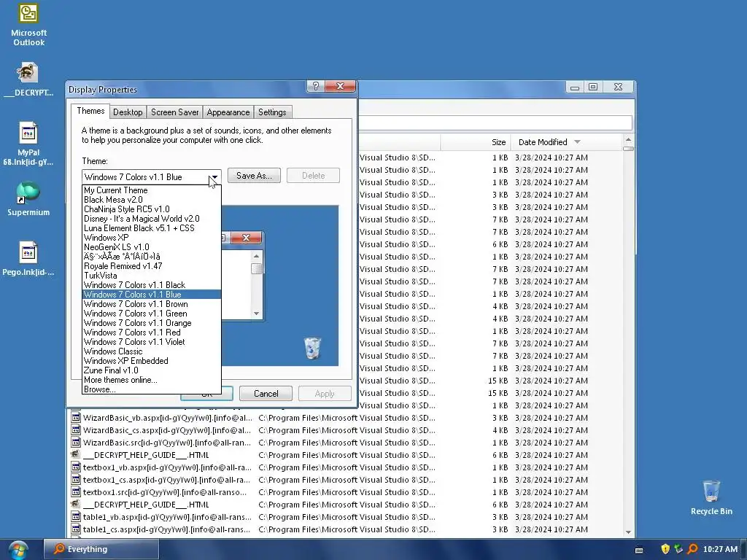Screen dimensions: 747x560
Task: Click scroll down arrow in Everything results
Action: [x=628, y=532]
